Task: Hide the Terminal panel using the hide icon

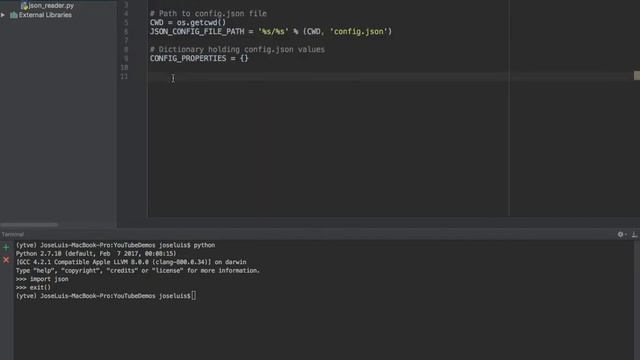Action: [634, 234]
